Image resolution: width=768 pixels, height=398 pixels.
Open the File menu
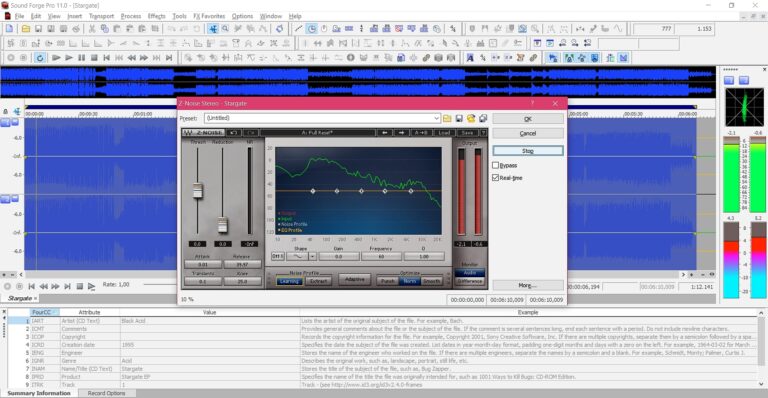[x=19, y=16]
